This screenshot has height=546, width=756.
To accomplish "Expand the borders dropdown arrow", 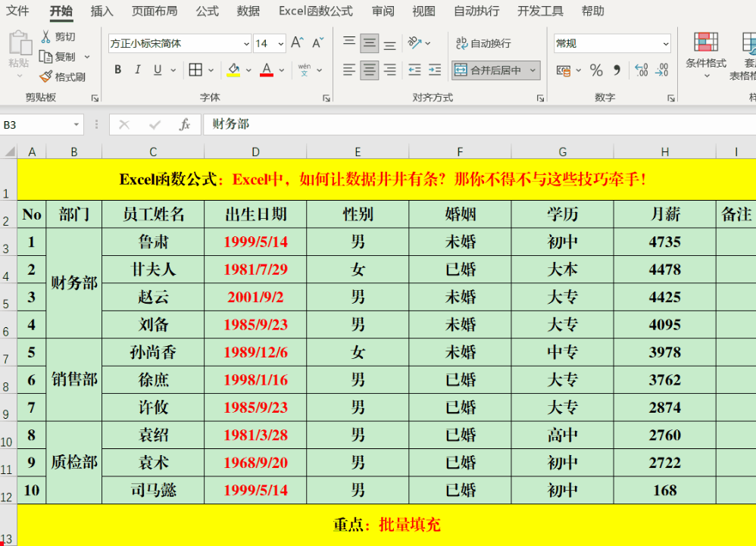I will tap(211, 70).
